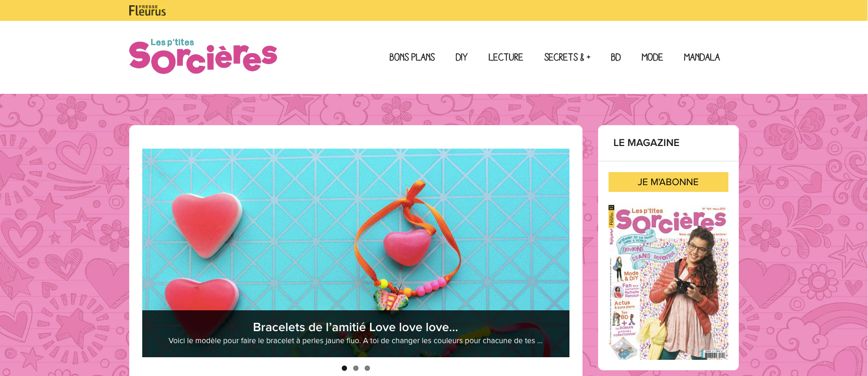Click the JE M'ABONNE subscribe button
Viewport: 868px width, 376px height.
click(668, 182)
